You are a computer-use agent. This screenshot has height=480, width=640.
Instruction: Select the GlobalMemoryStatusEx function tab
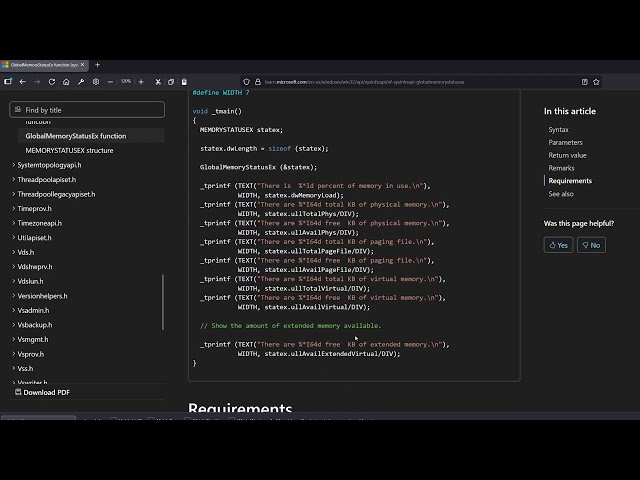click(x=44, y=65)
